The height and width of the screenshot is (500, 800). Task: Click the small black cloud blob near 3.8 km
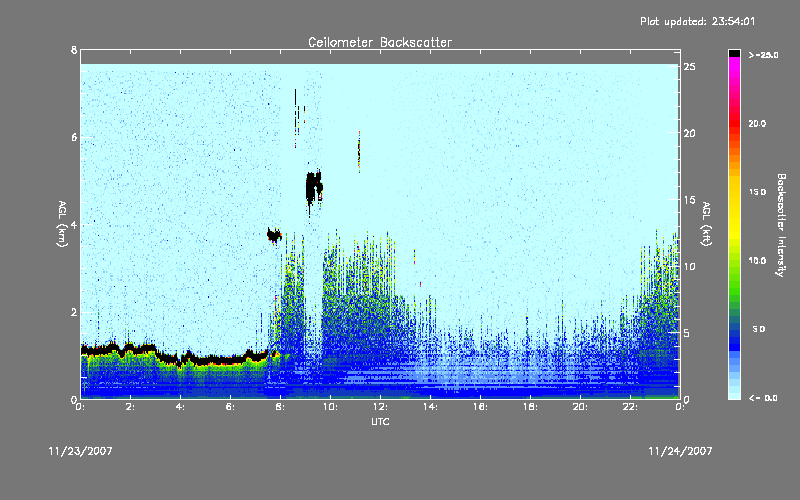274,235
